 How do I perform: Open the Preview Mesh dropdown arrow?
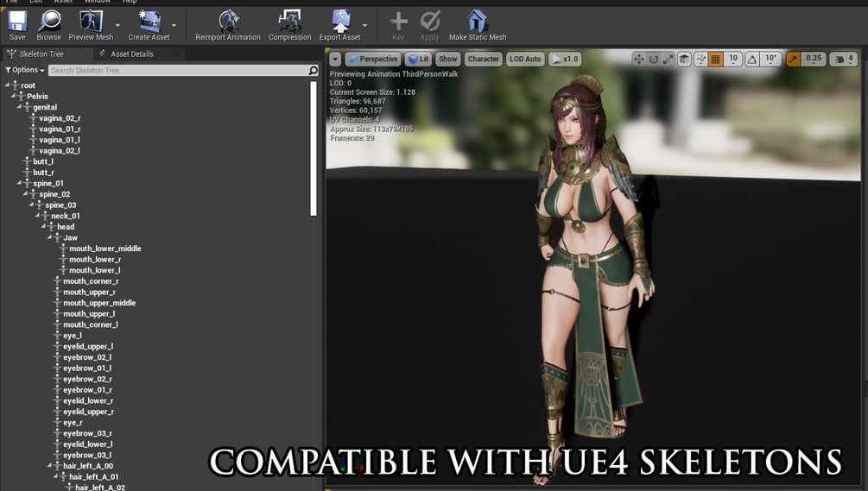117,25
